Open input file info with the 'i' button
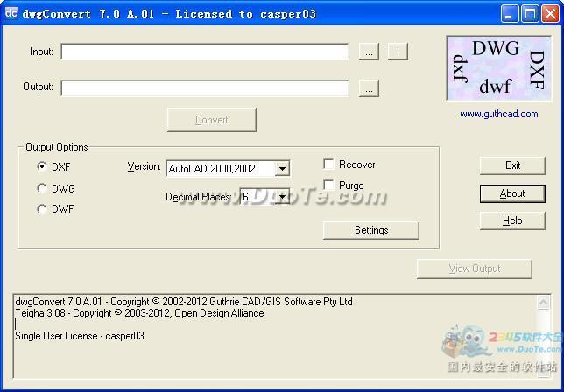Screen dimensions: 564x392 (x=398, y=52)
